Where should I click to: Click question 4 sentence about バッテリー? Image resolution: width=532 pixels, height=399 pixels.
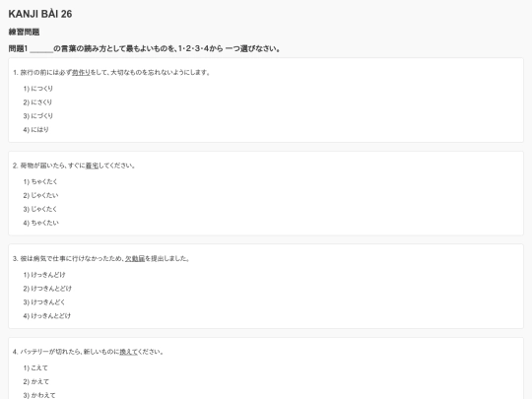tap(89, 352)
